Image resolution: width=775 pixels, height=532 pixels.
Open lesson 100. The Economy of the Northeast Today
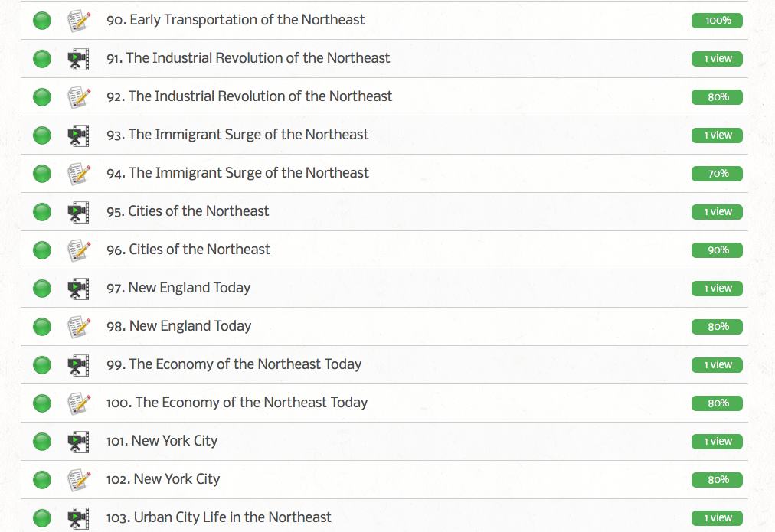pos(237,403)
